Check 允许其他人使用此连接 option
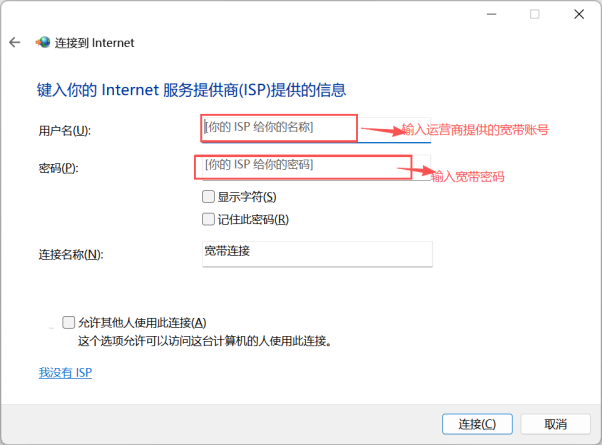Screen dimensions: 602x445 [69, 322]
